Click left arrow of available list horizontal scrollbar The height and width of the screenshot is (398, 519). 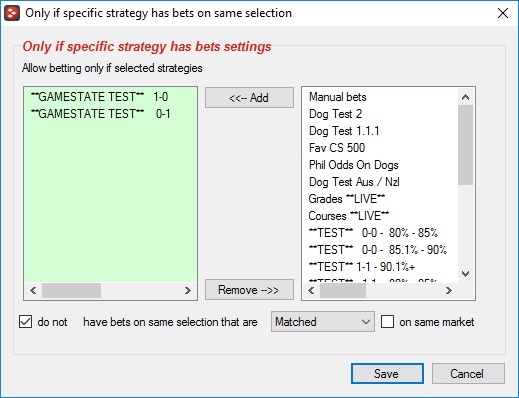[311, 290]
